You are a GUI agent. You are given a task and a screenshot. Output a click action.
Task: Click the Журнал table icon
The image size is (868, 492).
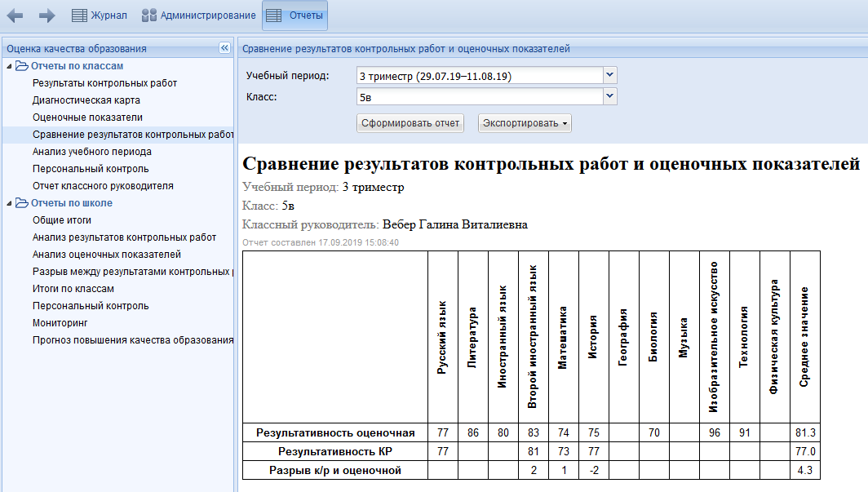80,16
